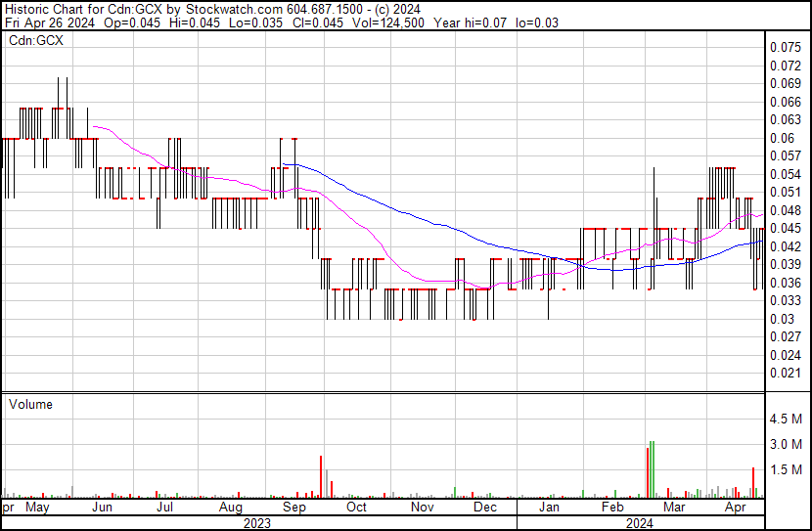Click the Volume panel label
Screen dimensions: 812x531
click(30, 404)
